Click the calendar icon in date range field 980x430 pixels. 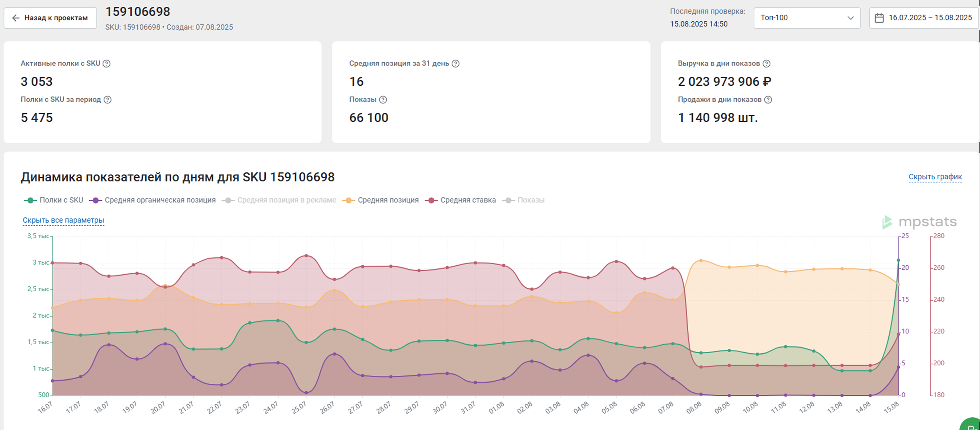pyautogui.click(x=879, y=18)
